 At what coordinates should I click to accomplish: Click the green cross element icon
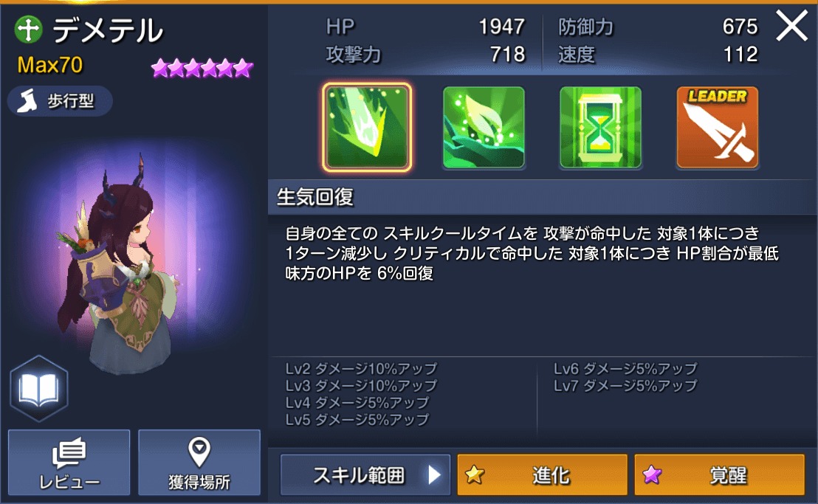28,30
